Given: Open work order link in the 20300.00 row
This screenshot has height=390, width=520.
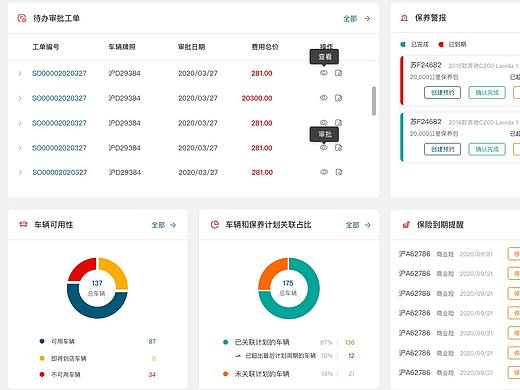Looking at the screenshot, I should click(59, 98).
